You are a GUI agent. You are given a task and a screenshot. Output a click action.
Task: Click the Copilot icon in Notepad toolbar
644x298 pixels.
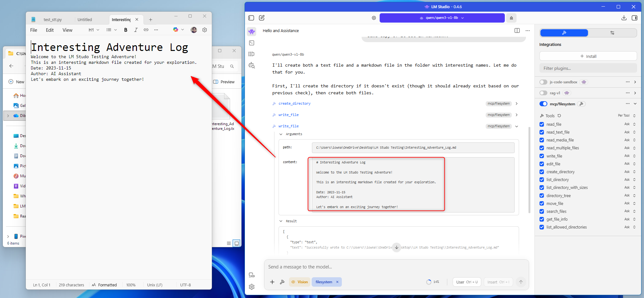[176, 30]
